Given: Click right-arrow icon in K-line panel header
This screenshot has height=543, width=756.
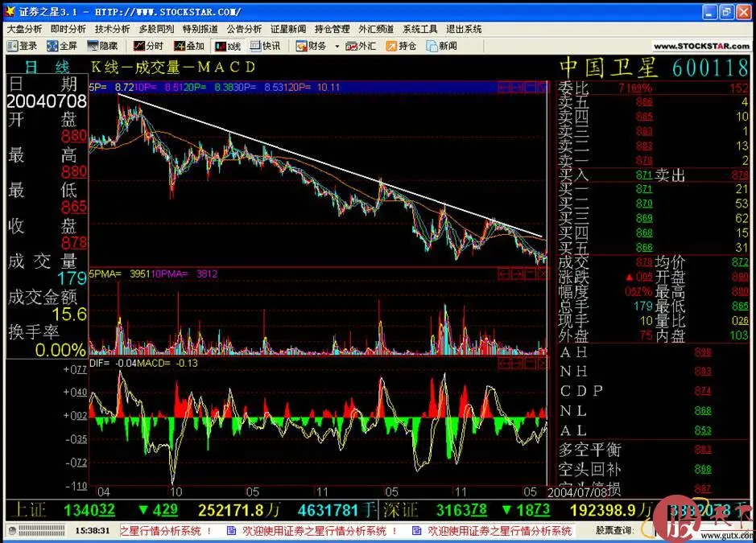Looking at the screenshot, I should [517, 87].
